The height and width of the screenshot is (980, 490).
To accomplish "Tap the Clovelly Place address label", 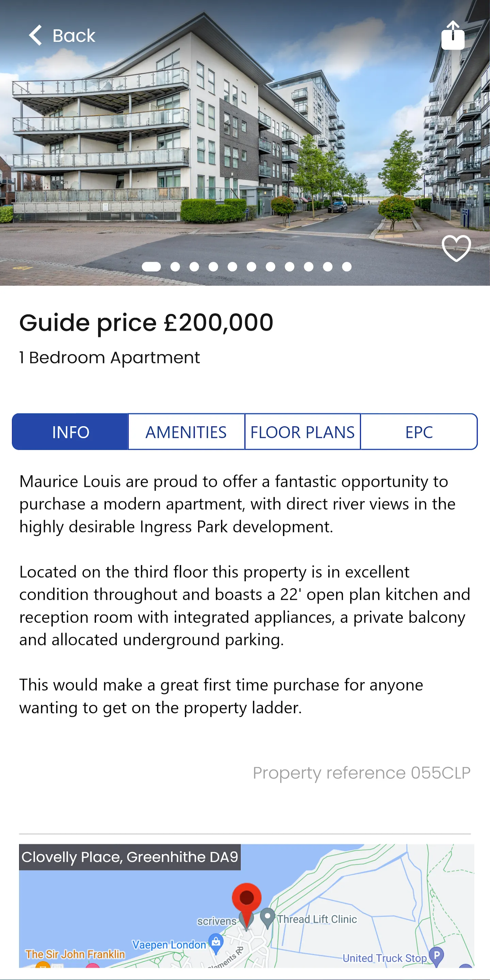I will [x=130, y=857].
